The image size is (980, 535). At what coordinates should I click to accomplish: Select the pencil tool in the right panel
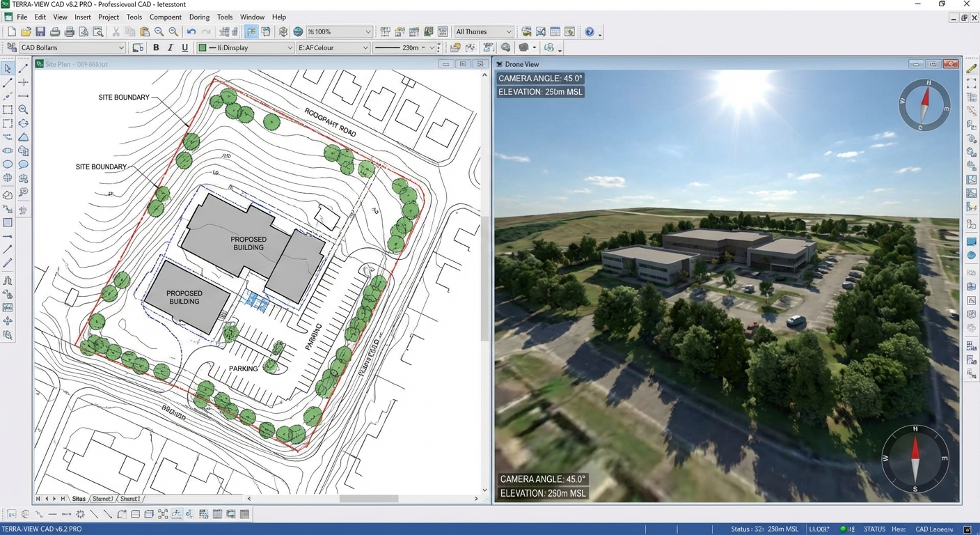972,68
